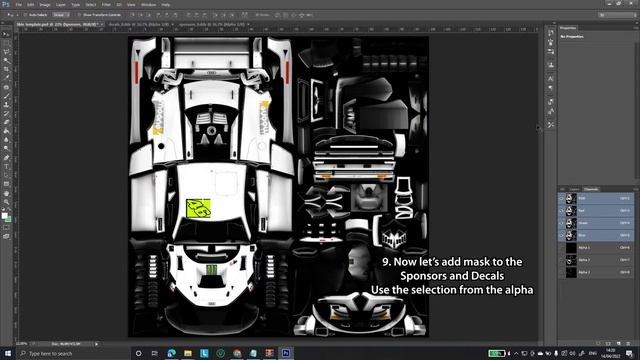This screenshot has width=640, height=360.
Task: Open the Layer menu
Action: point(60,4)
